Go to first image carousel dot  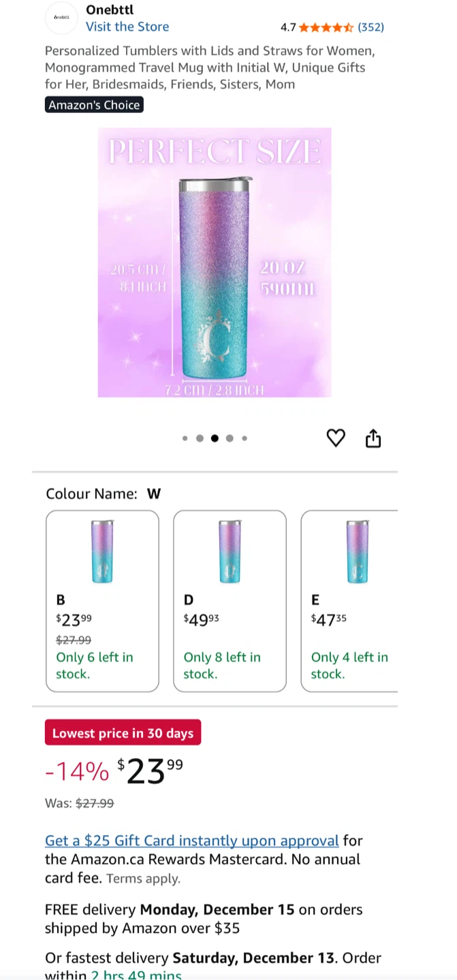(x=185, y=438)
